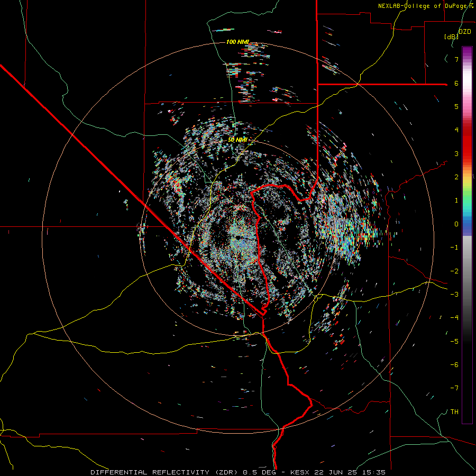
Task: Click the DZD legend title
Action: click(465, 32)
